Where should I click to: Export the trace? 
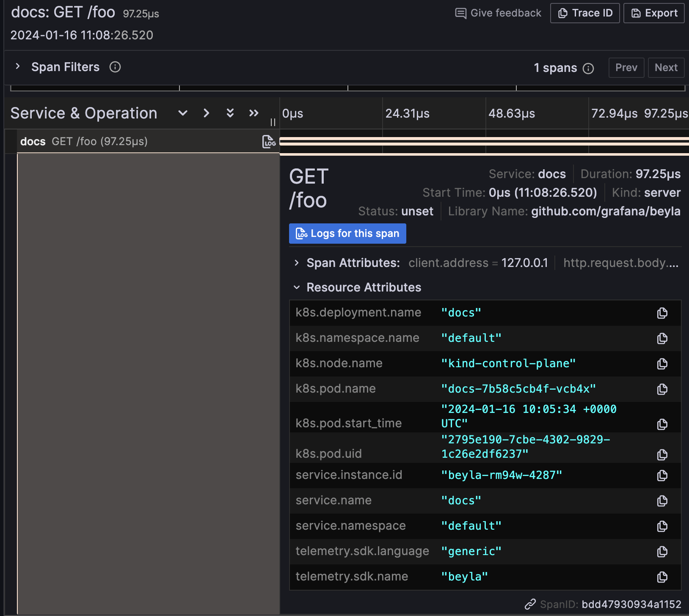point(653,13)
